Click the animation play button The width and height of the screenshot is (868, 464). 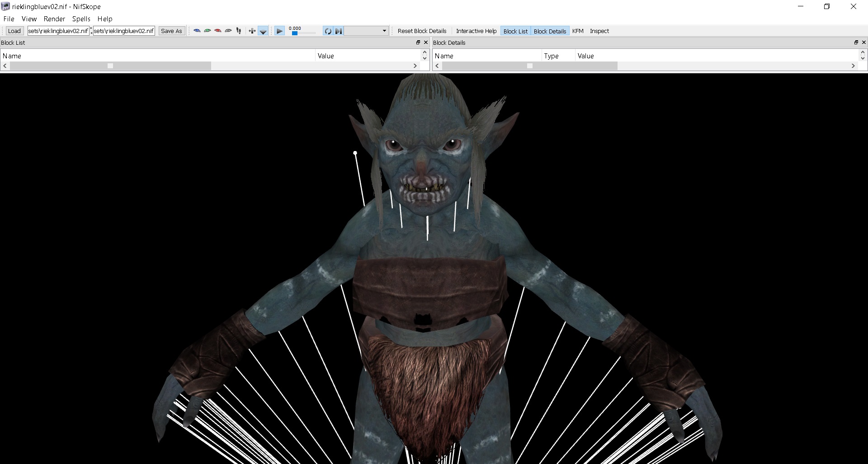[279, 31]
